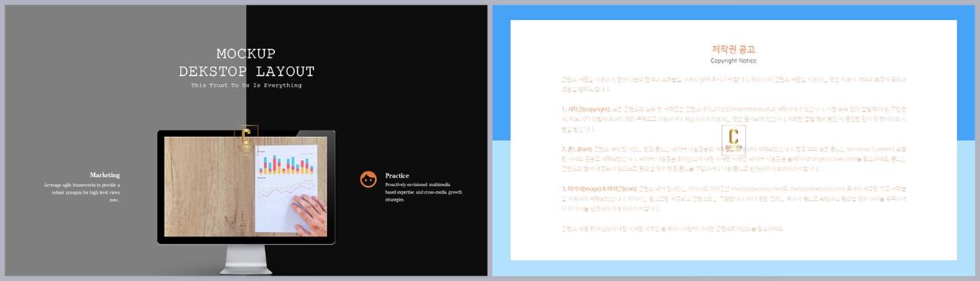Click the paragraph starting Leverage agile frameworks

click(x=82, y=192)
